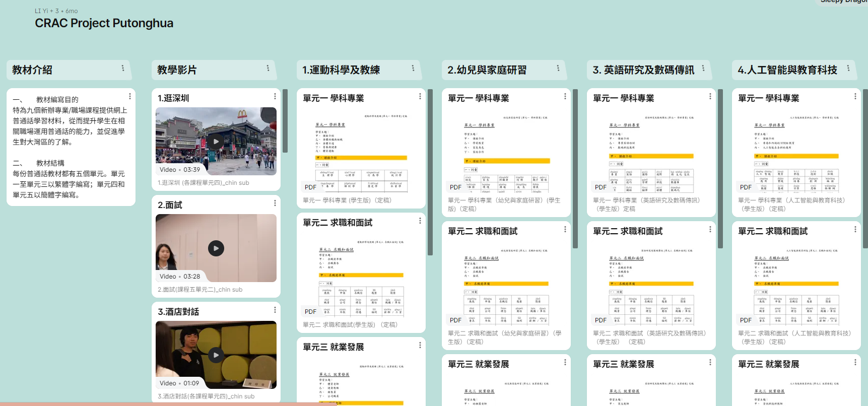Viewport: 868px width, 406px height.
Task: Open 單元一 學科專業 PDF in 運動科學 column
Action: point(361,151)
